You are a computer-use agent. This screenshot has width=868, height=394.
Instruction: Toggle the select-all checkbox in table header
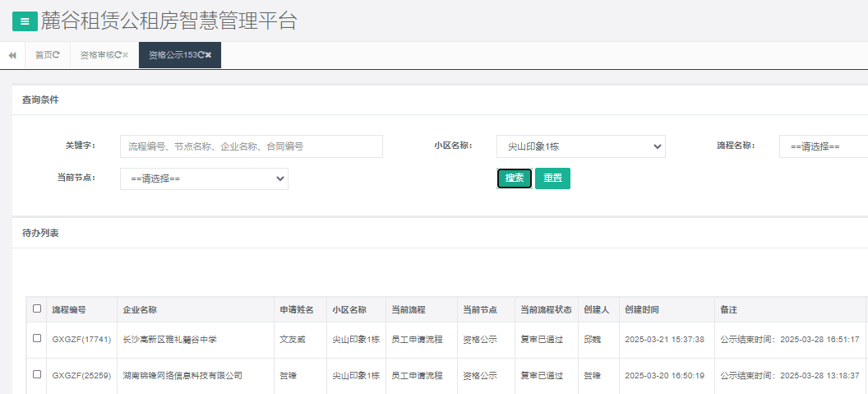tap(37, 309)
